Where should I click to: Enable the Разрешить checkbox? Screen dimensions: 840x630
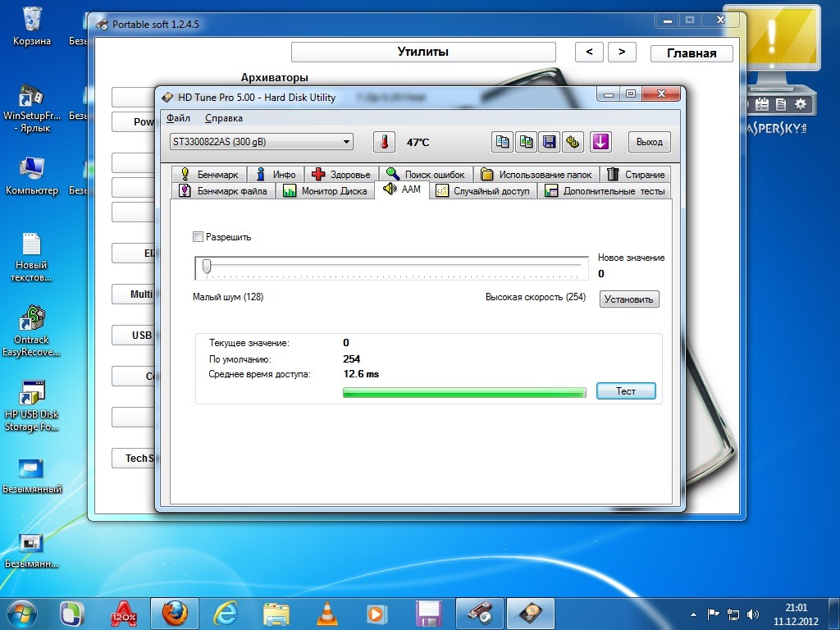point(199,237)
